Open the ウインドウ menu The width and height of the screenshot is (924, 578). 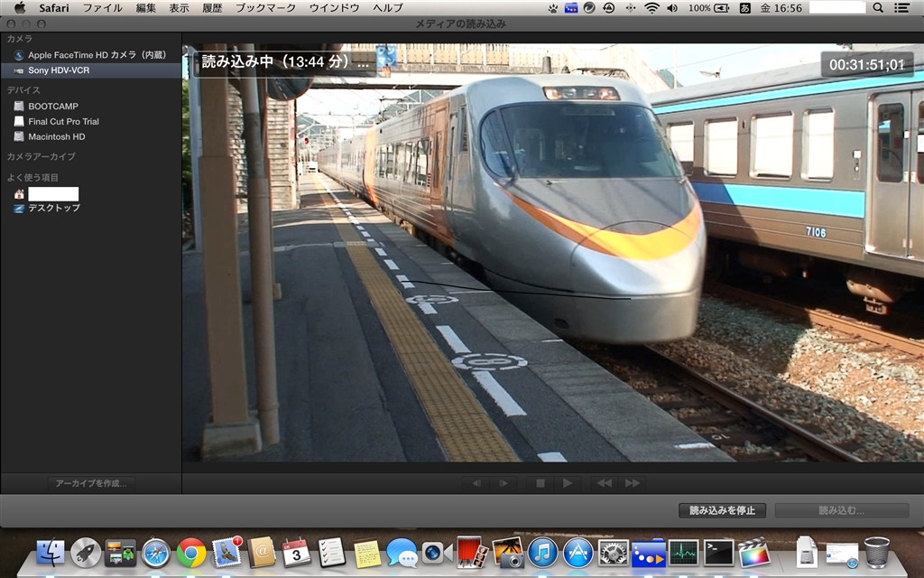(x=334, y=7)
